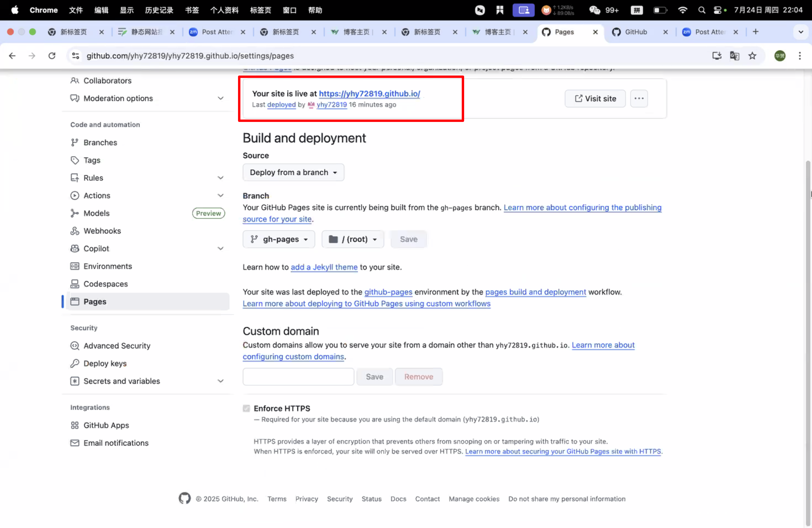Open a new browser tab
Image resolution: width=812 pixels, height=528 pixels.
(756, 32)
